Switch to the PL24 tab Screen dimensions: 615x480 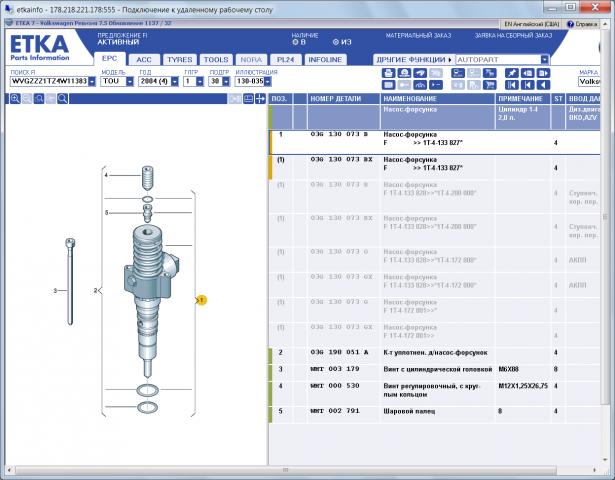tap(285, 60)
